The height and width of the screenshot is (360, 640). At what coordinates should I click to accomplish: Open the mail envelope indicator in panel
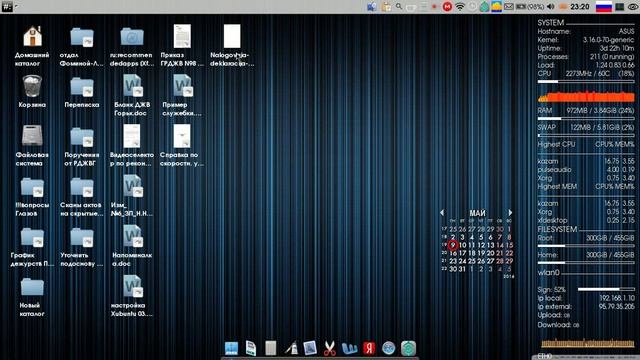click(x=509, y=7)
